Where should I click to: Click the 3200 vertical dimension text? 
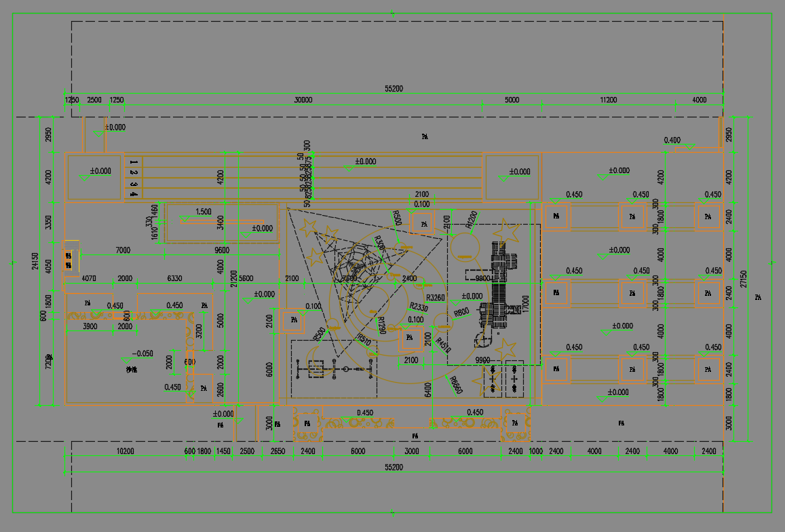coord(199,332)
